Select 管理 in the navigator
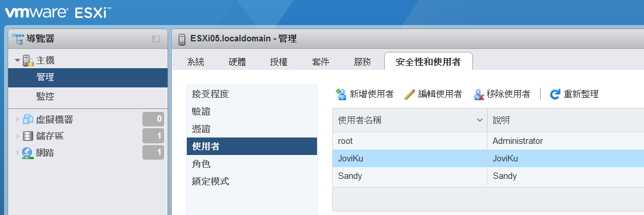Viewport: 644px width, 215px height. 88,77
